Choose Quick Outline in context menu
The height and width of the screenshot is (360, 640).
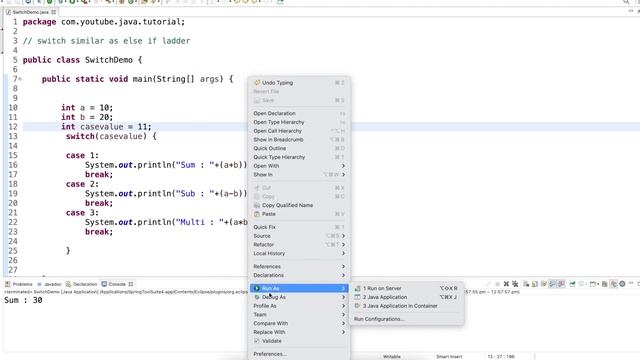299,148
